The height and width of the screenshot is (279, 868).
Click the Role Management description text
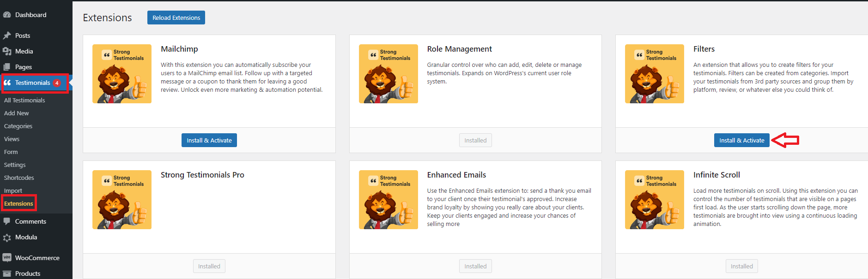(x=504, y=73)
